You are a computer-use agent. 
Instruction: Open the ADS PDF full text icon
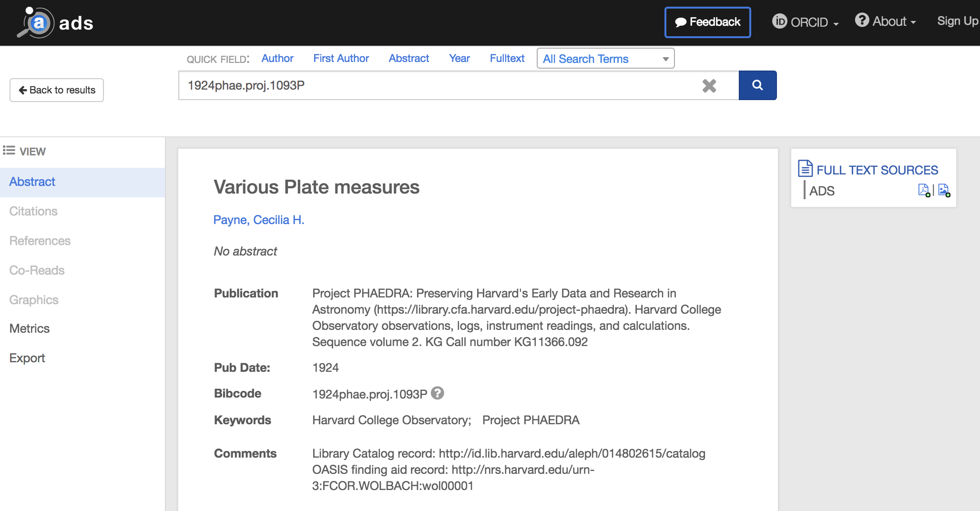coord(924,191)
